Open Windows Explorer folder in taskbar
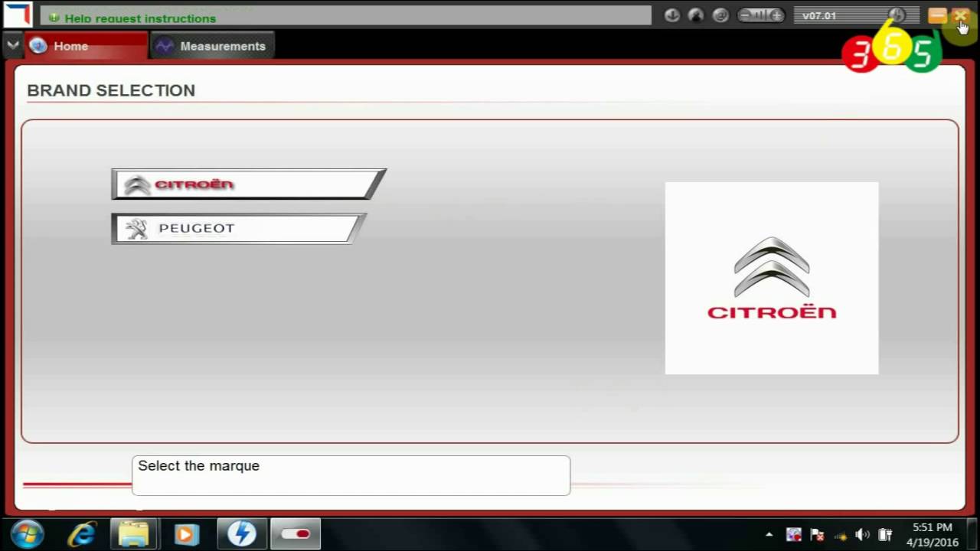This screenshot has width=980, height=551. point(133,533)
